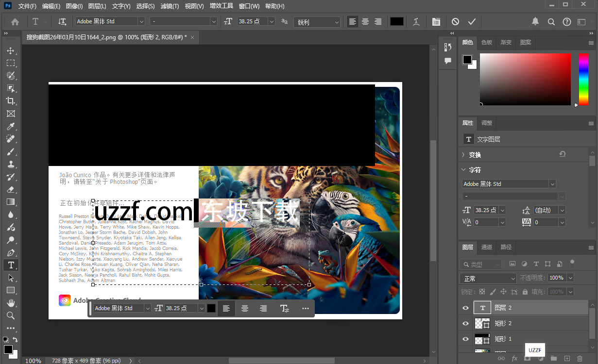Open the Adobe 黑体 Std font dropdown
598x364 pixels.
pyautogui.click(x=109, y=21)
